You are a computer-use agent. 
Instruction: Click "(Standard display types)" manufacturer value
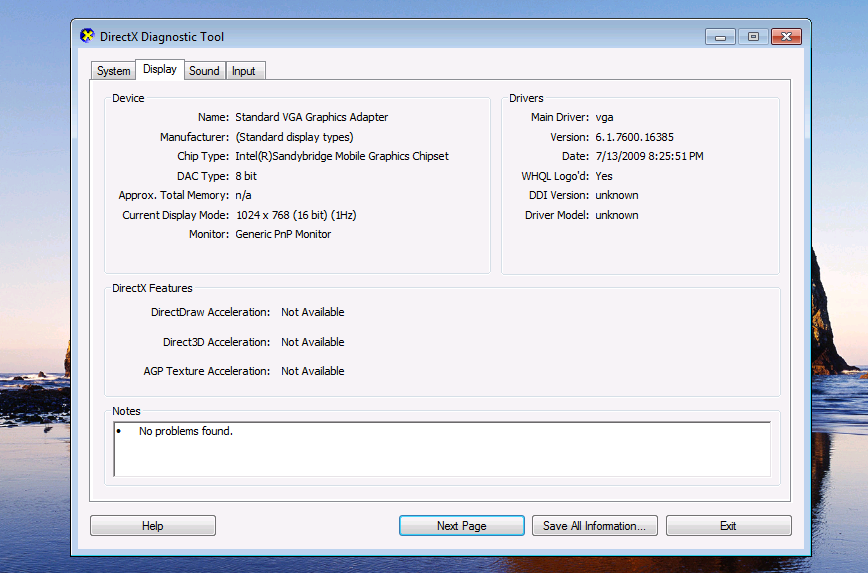pos(294,137)
